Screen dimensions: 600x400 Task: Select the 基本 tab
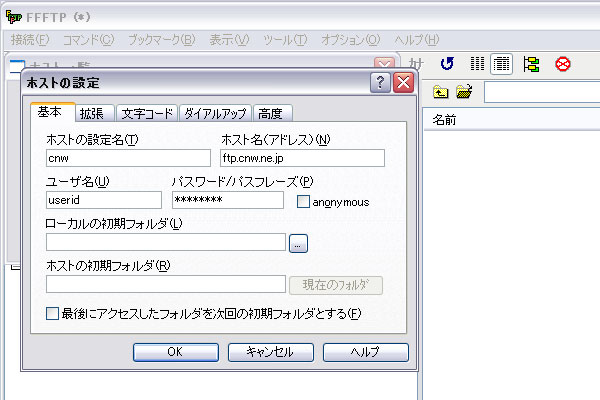(x=53, y=112)
